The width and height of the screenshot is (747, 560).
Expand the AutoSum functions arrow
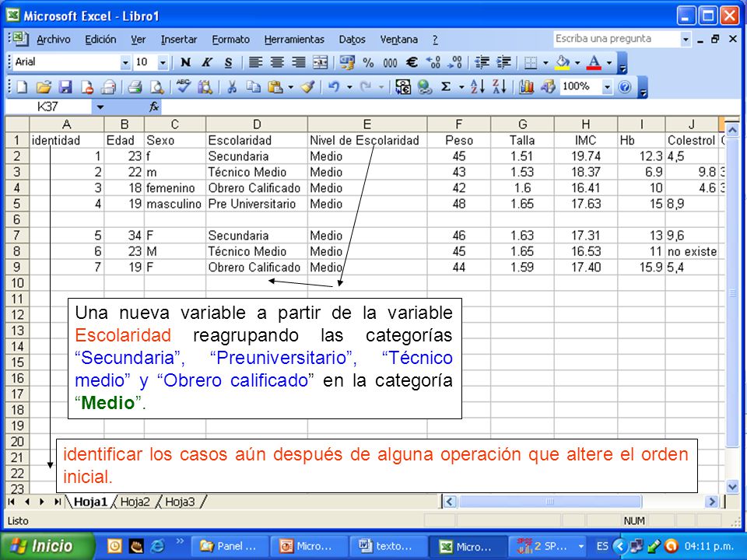coord(461,87)
